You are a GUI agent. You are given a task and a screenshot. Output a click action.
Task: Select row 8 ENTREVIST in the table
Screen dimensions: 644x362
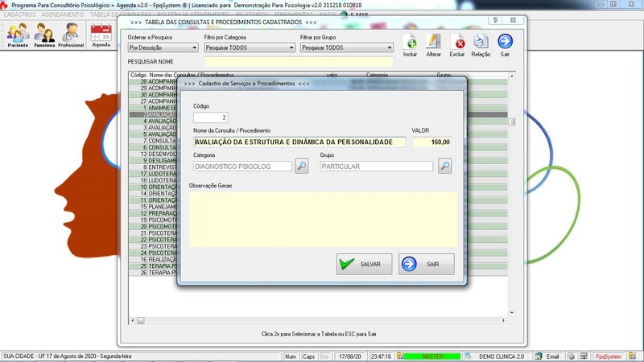click(153, 167)
